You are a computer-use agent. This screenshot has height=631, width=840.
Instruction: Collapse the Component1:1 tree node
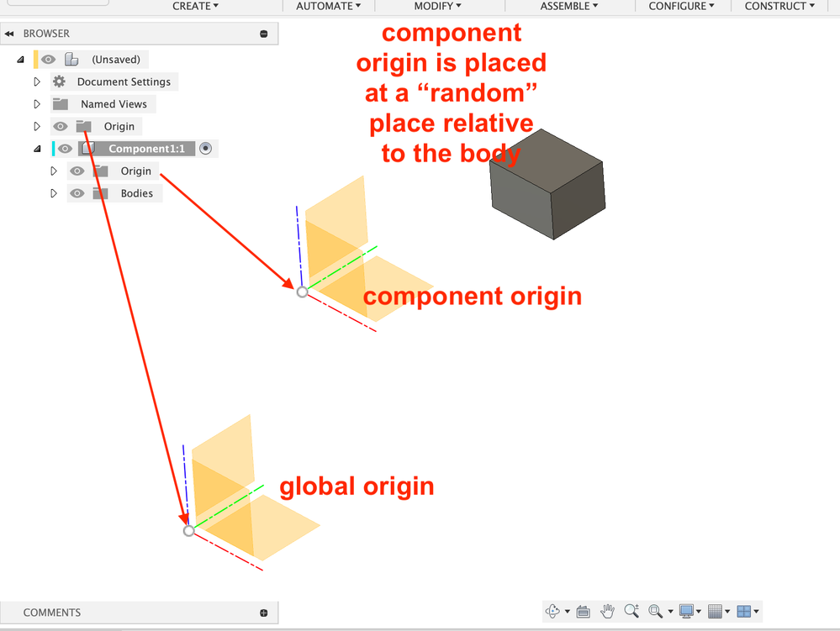(x=37, y=149)
